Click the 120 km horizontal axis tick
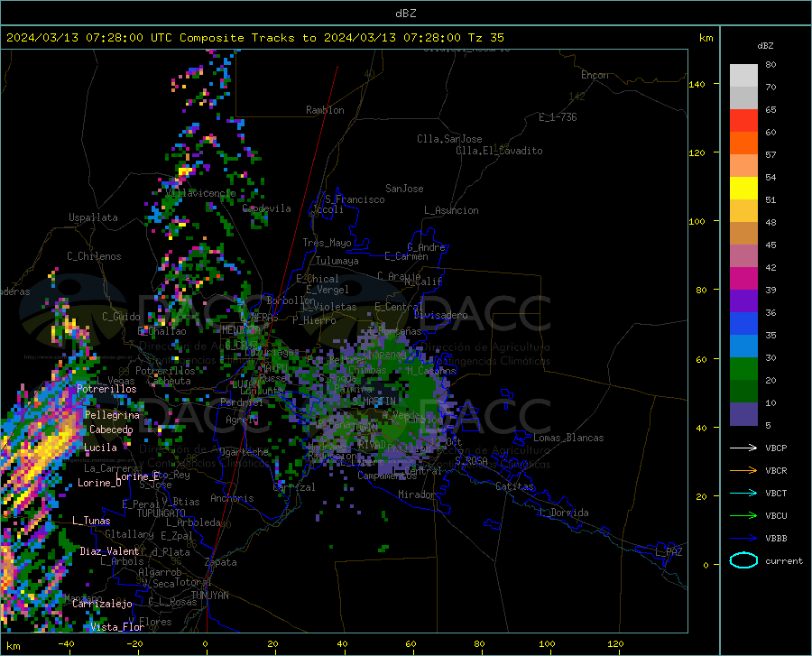Viewport: 812px width, 656px height. click(x=615, y=644)
